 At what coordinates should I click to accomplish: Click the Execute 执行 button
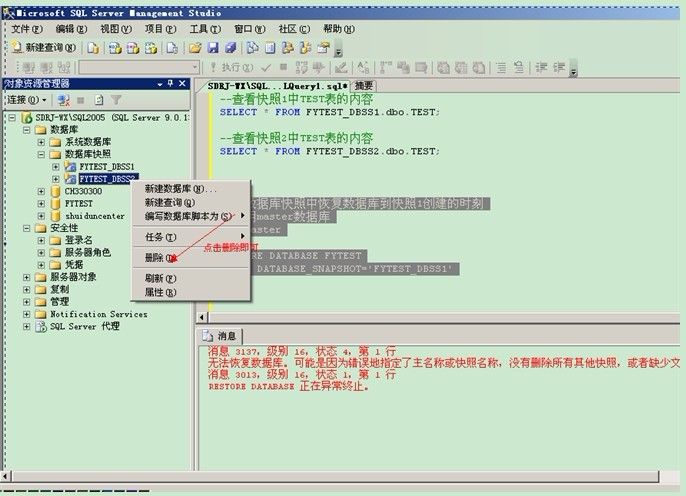point(231,67)
